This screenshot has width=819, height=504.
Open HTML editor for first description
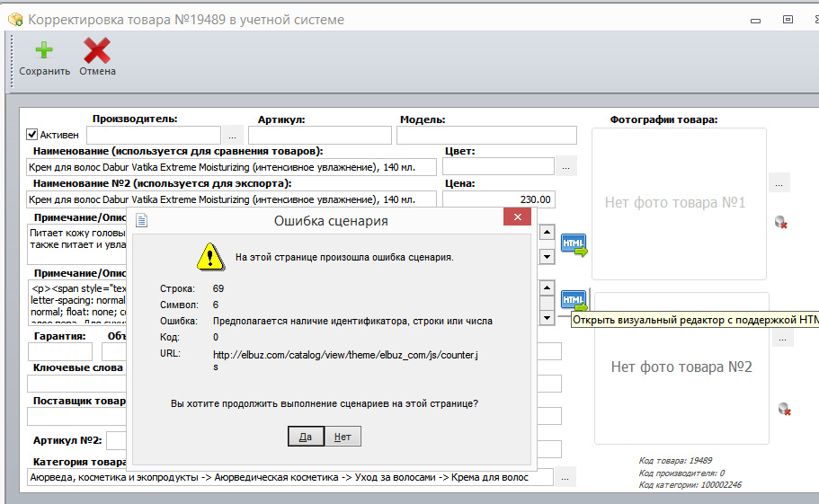574,244
